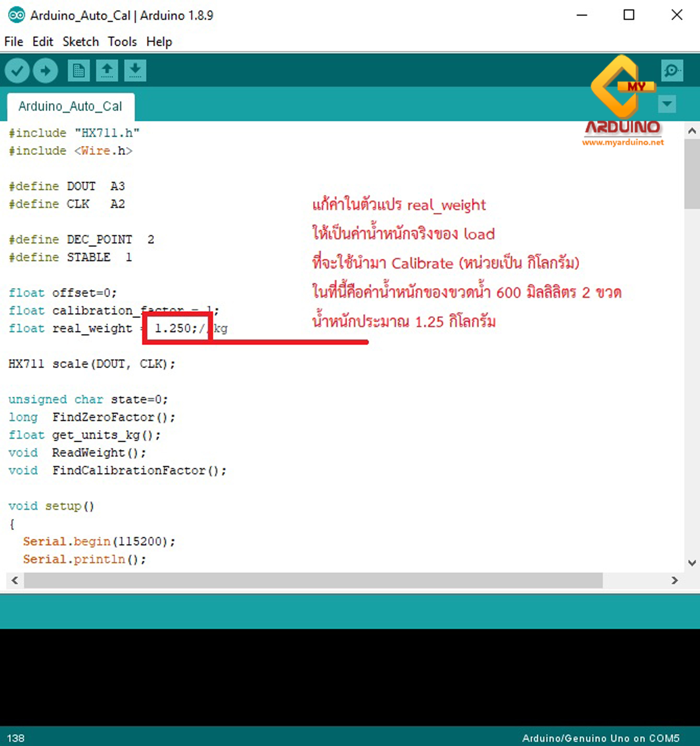Save the sketch with the Save icon

135,71
